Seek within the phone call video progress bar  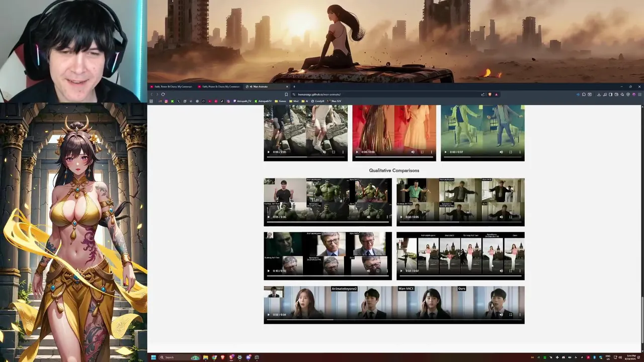pos(394,320)
